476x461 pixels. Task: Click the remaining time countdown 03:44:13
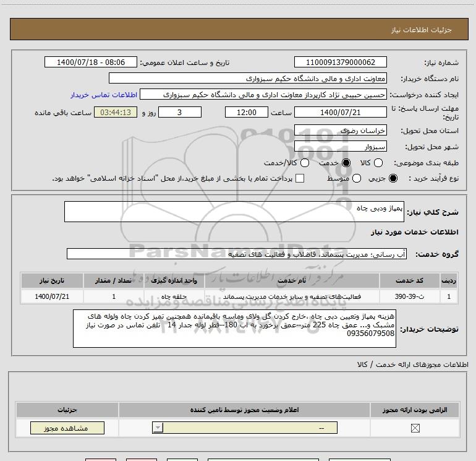click(x=116, y=112)
